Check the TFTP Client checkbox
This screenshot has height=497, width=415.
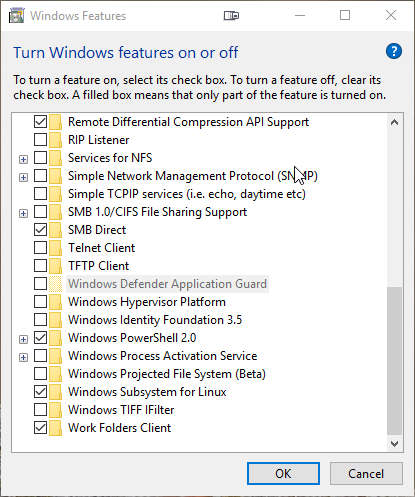click(x=40, y=266)
